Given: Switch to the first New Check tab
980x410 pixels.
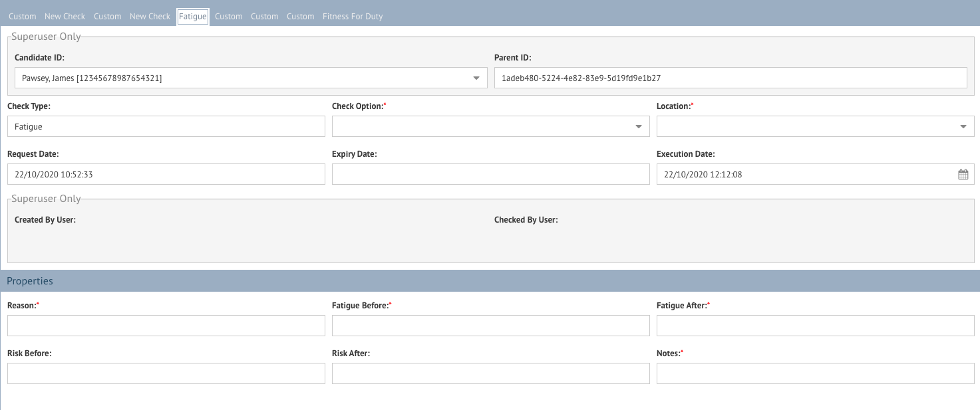Looking at the screenshot, I should (x=65, y=16).
